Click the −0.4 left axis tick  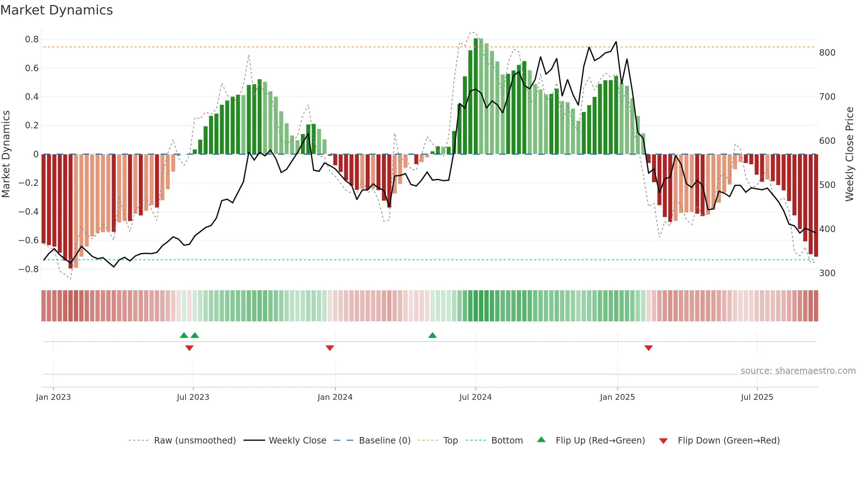[x=29, y=211]
